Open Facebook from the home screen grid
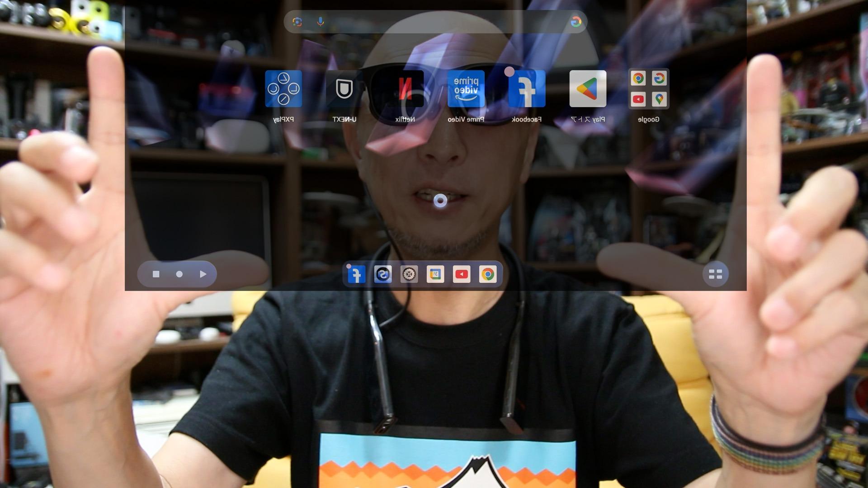Screen dimensions: 868x488 [x=527, y=89]
